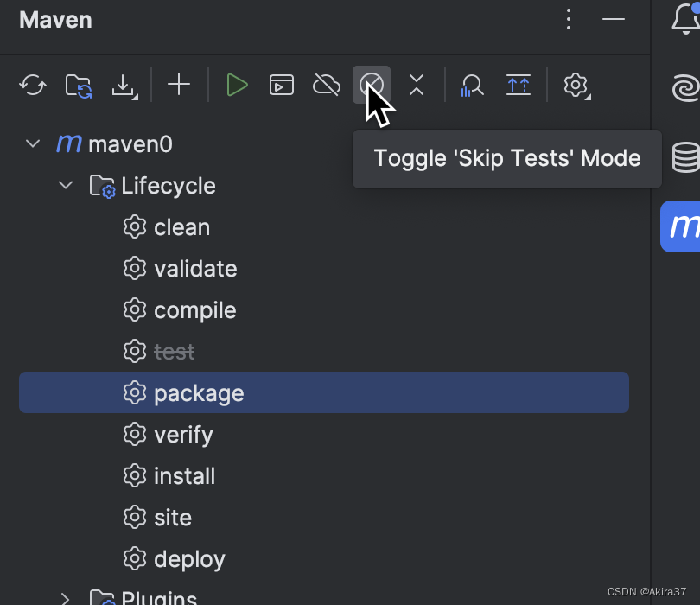Toggle Offline Mode cloud icon
700x605 pixels.
327,85
